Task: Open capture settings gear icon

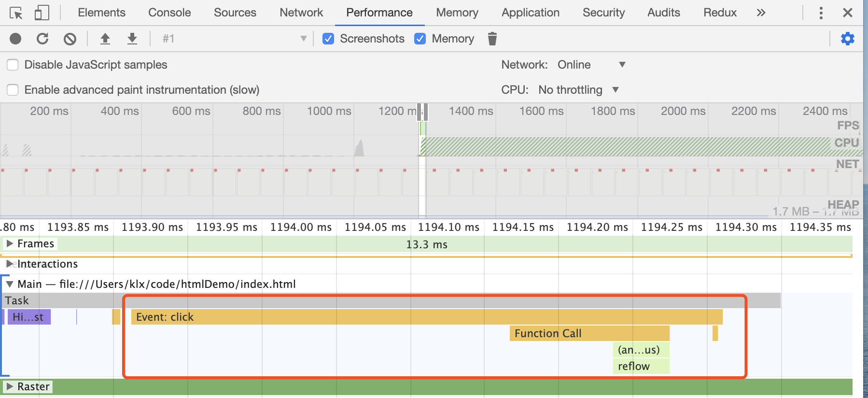Action: coord(847,39)
